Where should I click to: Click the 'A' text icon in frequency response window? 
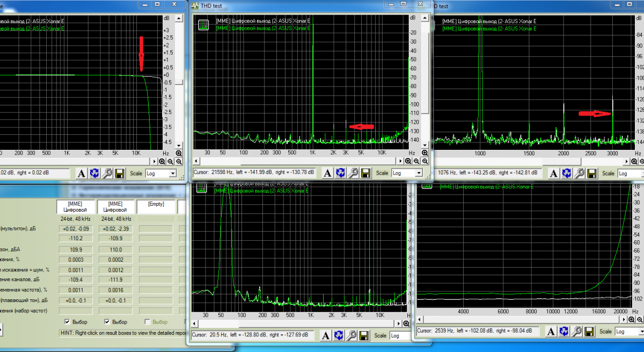pyautogui.click(x=81, y=173)
